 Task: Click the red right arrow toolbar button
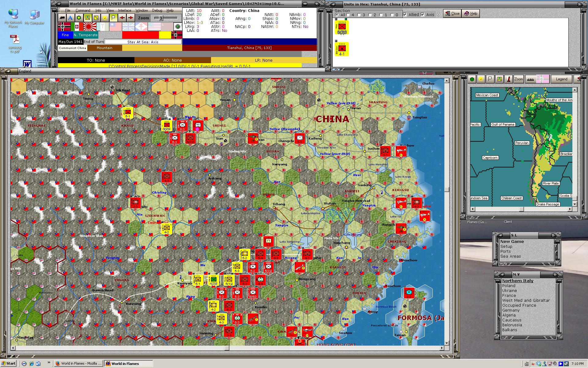(x=130, y=18)
